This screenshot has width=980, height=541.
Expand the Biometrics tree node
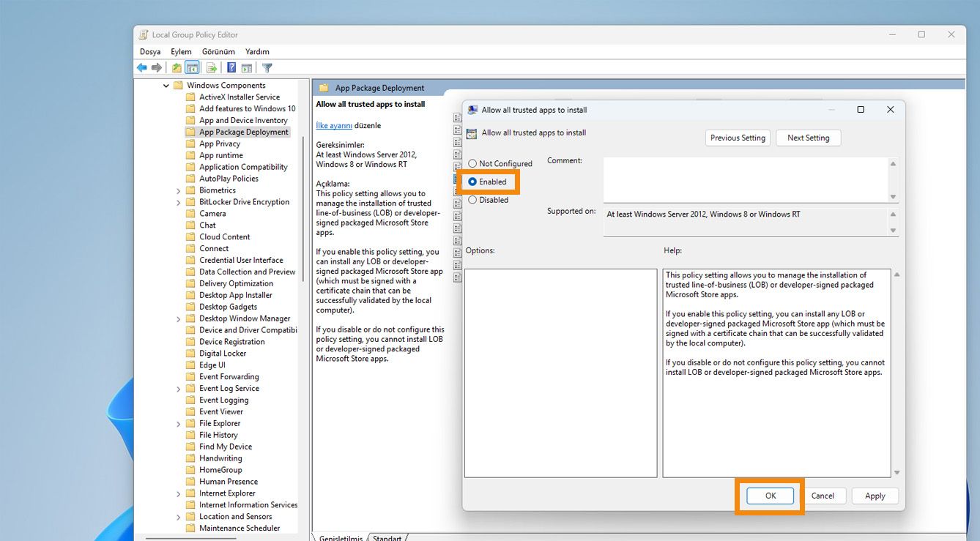tap(179, 190)
